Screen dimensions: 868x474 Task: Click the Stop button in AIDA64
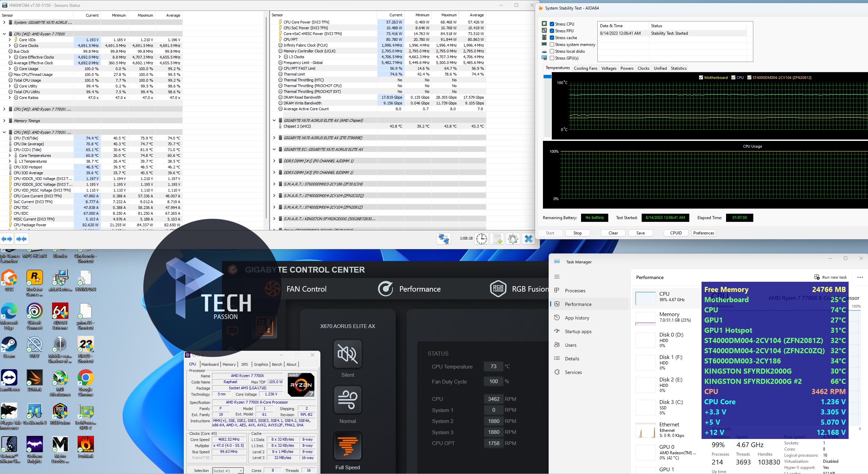click(x=577, y=233)
